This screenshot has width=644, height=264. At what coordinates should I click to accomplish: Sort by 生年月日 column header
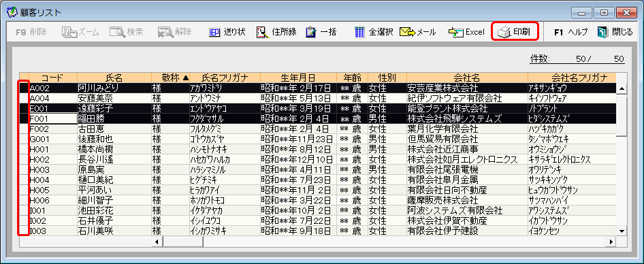tap(299, 78)
